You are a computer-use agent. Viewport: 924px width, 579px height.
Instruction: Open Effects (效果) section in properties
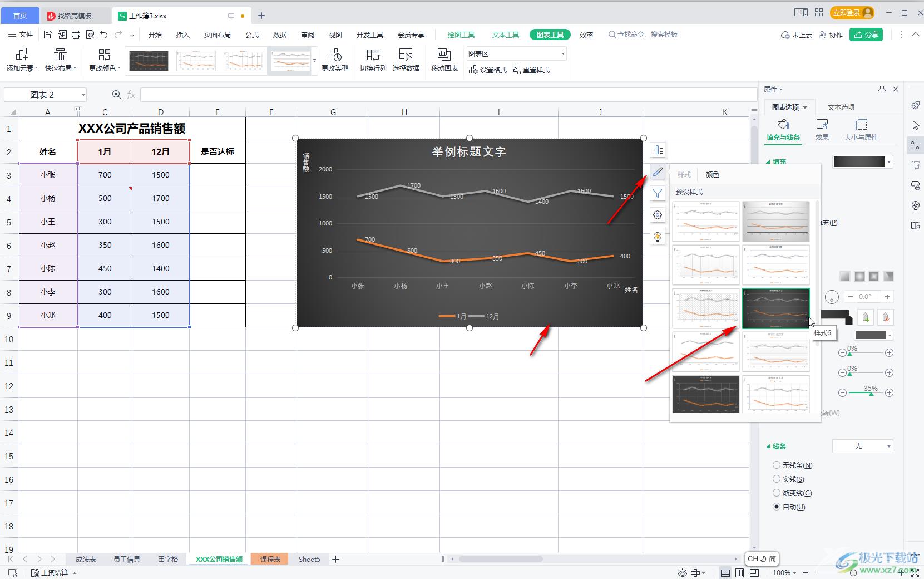click(822, 130)
